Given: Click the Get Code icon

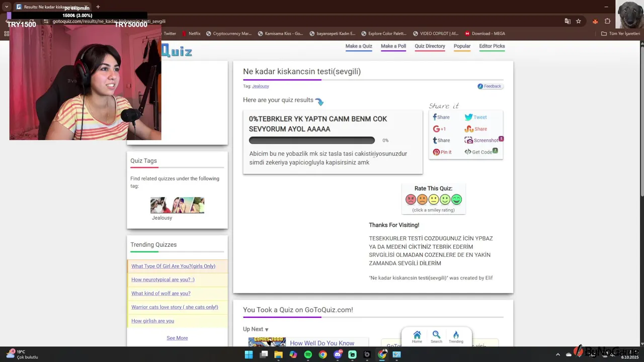Looking at the screenshot, I should (468, 152).
